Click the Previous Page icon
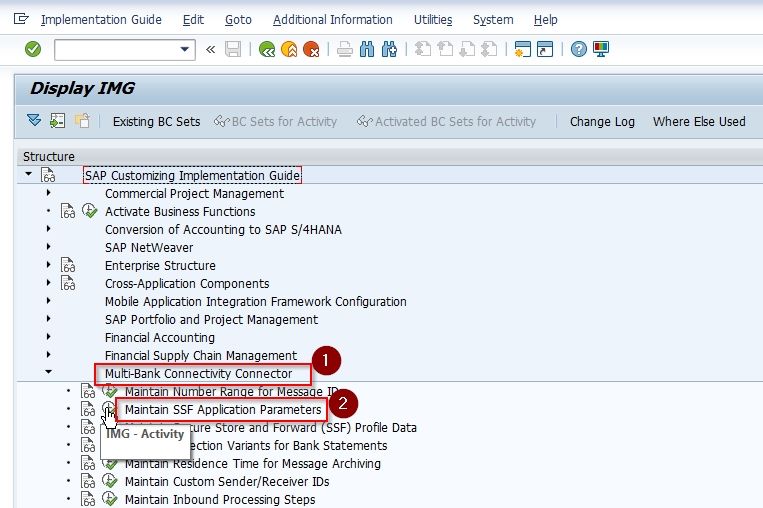763x508 pixels. click(x=445, y=49)
